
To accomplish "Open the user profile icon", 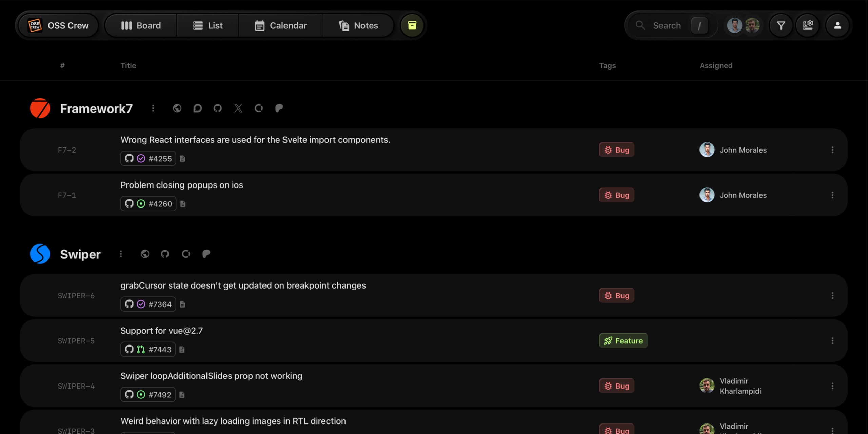I will 837,25.
